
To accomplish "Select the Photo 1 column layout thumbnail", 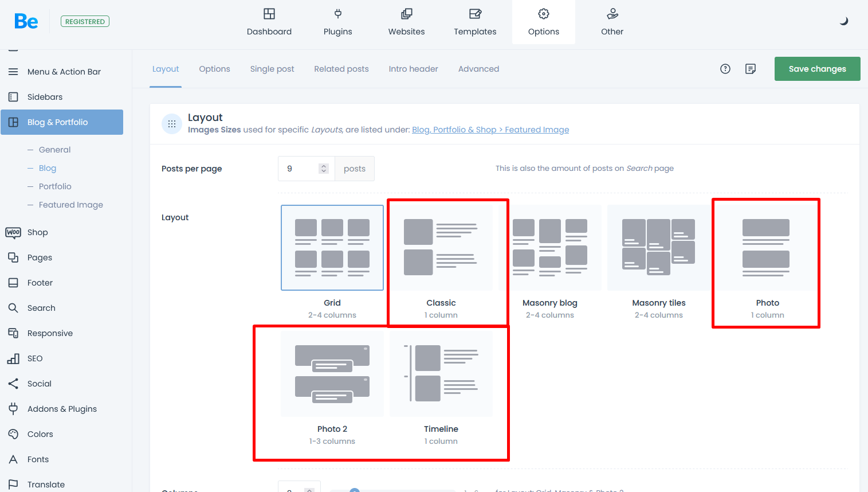I will (768, 248).
